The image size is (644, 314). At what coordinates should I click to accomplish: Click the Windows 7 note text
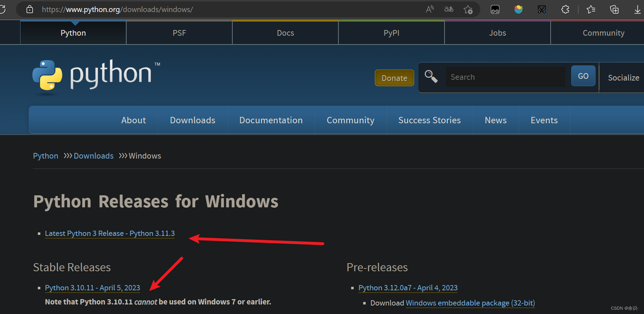coord(158,302)
